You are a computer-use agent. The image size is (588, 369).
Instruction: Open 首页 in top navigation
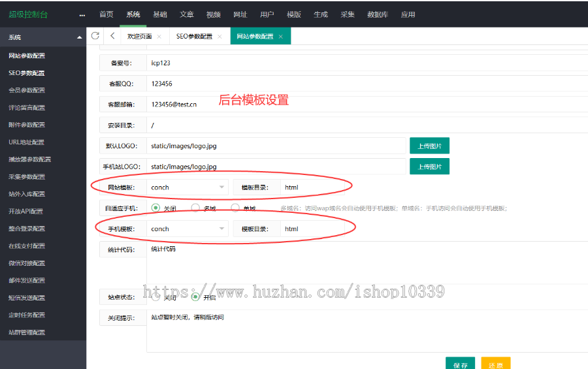(x=106, y=14)
